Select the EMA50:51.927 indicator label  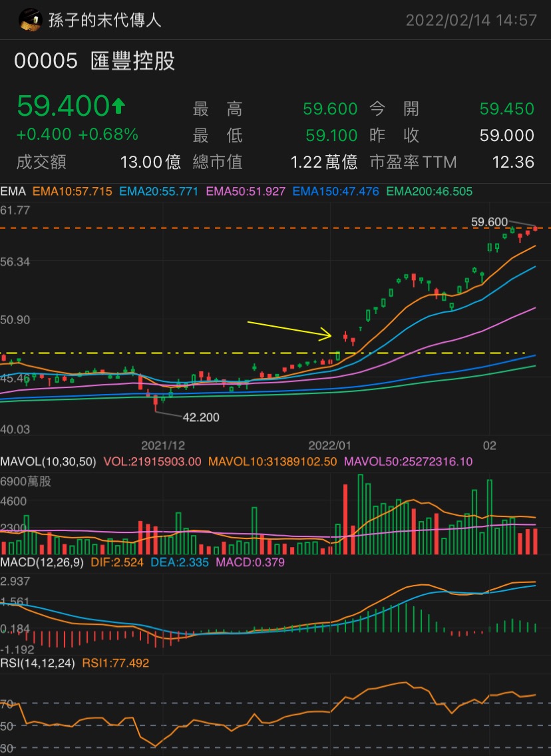click(246, 192)
